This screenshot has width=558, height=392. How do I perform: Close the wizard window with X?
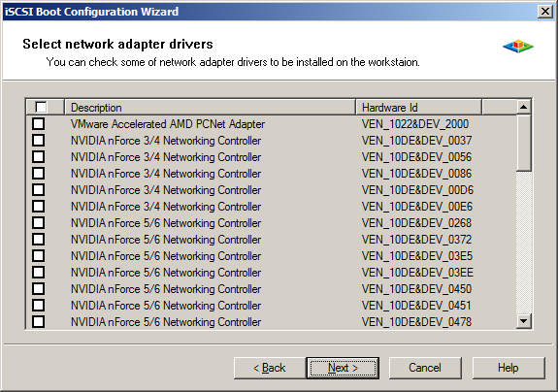click(x=545, y=12)
